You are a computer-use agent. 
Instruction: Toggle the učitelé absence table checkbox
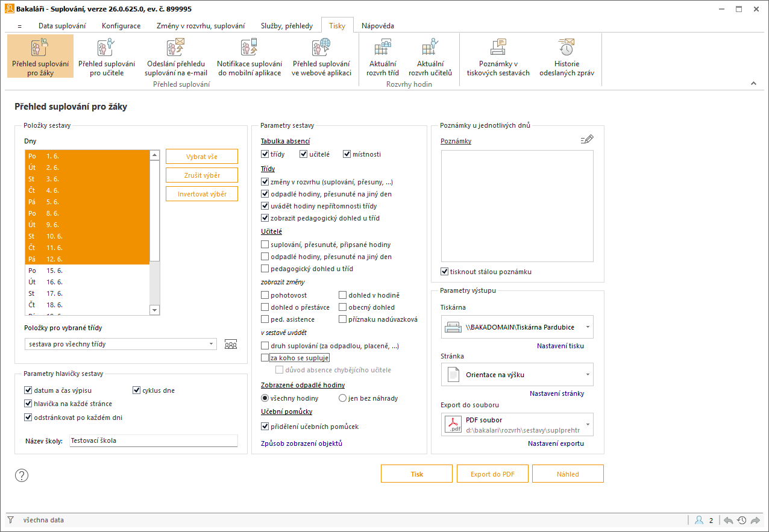click(303, 154)
